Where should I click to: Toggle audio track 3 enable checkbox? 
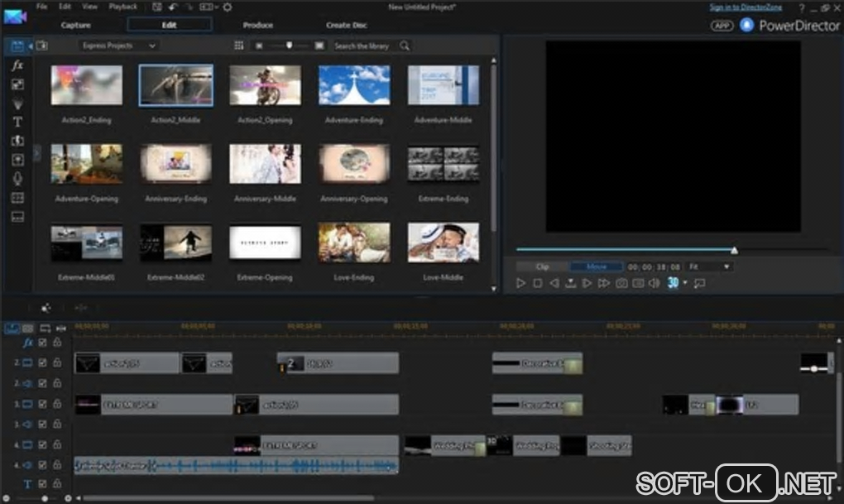click(x=42, y=425)
